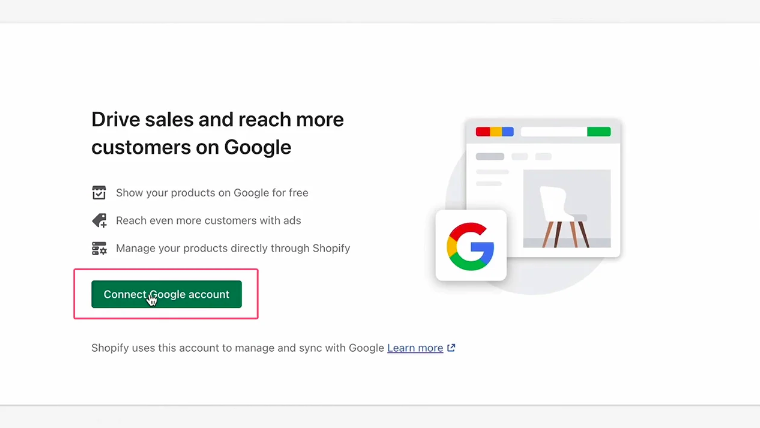Click the ad tag icon beside Reach customers
This screenshot has height=428, width=760.
pos(99,220)
